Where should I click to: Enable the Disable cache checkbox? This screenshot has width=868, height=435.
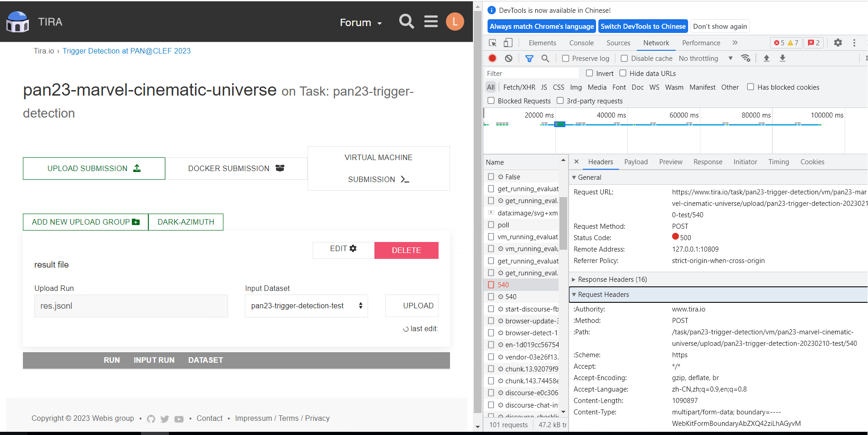coord(624,58)
